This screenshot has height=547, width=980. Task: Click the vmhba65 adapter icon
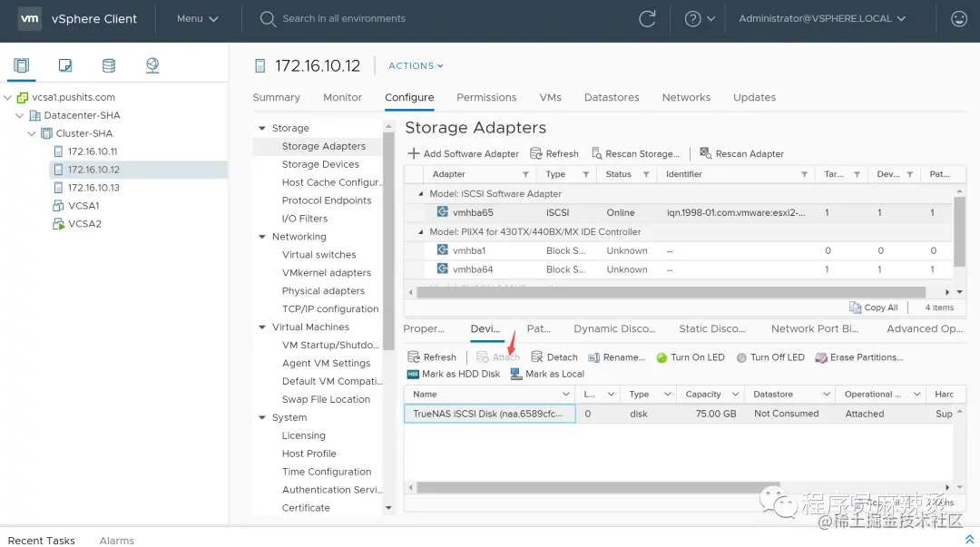tap(443, 212)
